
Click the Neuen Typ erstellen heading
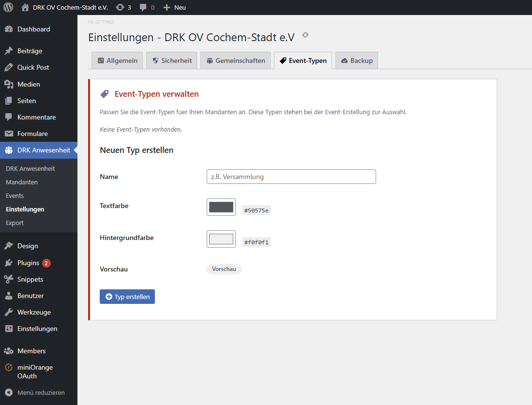(x=137, y=150)
